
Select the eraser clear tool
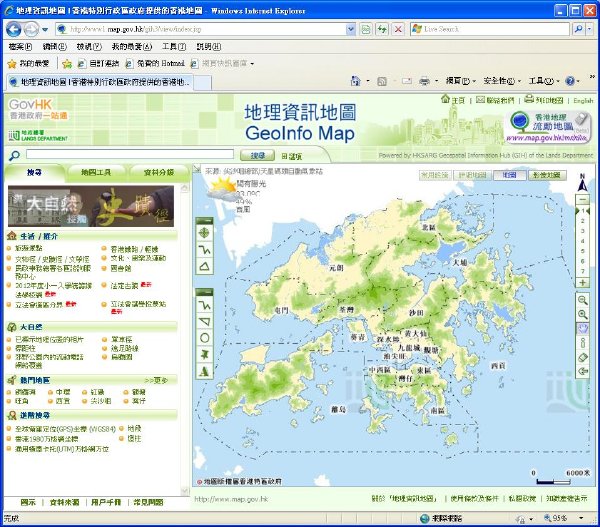[582, 357]
